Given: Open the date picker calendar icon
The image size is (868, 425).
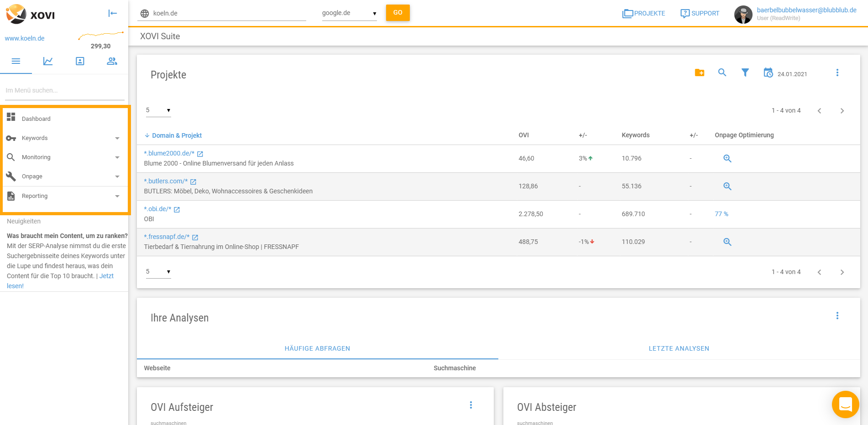Looking at the screenshot, I should (768, 73).
